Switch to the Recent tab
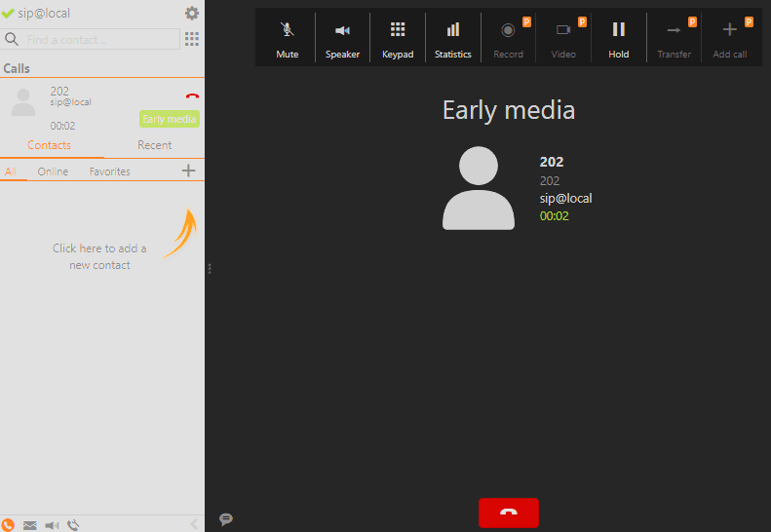Image resolution: width=771 pixels, height=532 pixels. pos(154,145)
